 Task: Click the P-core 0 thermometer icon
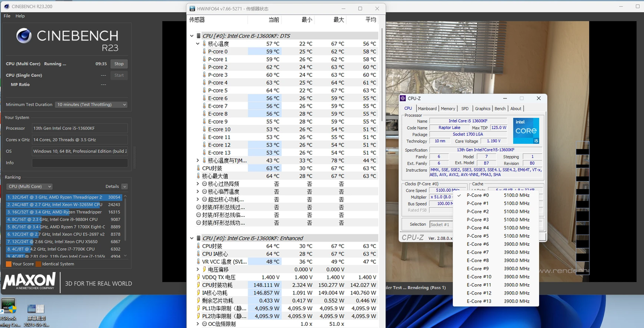[x=205, y=51]
